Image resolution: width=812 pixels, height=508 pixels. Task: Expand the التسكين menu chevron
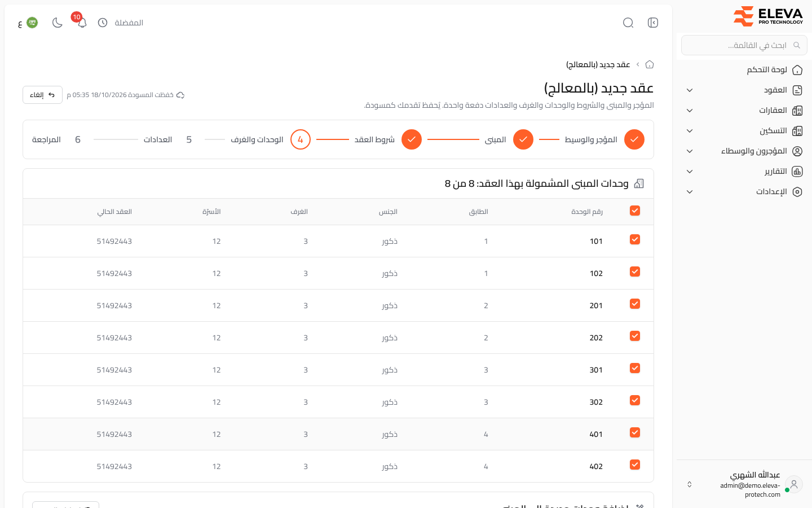click(690, 131)
